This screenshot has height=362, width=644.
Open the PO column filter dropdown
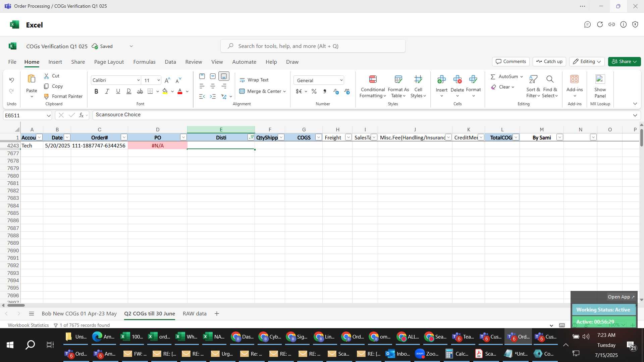click(183, 137)
